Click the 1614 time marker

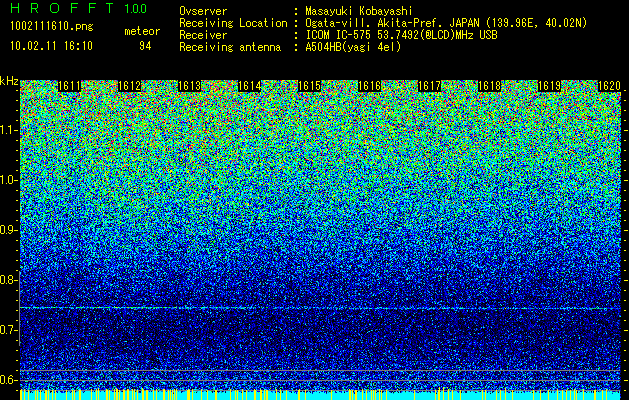tap(250, 86)
